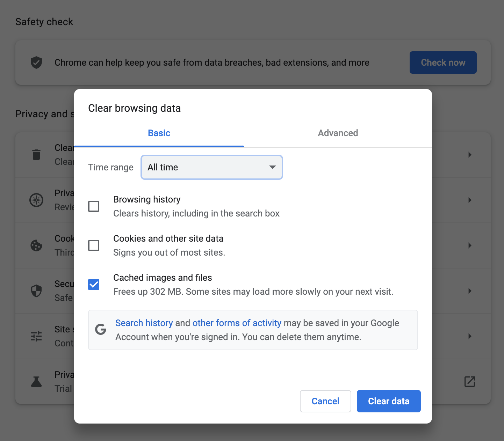Select the Basic tab

(159, 133)
